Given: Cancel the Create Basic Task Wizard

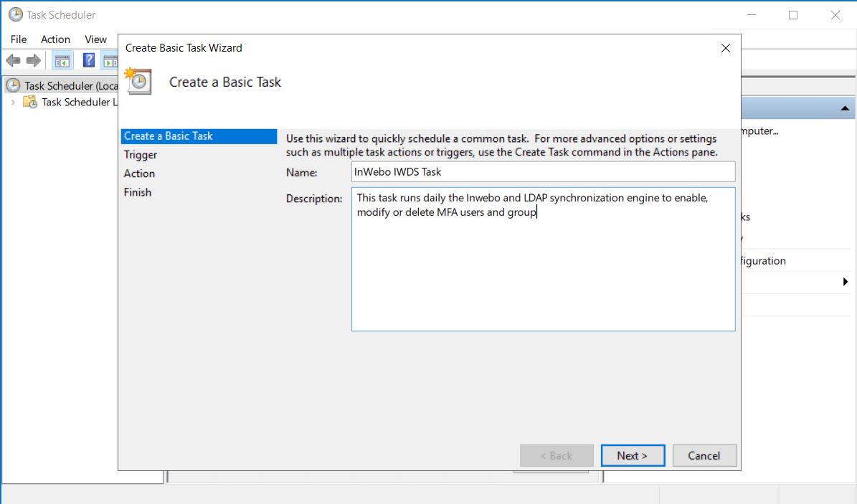Looking at the screenshot, I should coord(704,455).
